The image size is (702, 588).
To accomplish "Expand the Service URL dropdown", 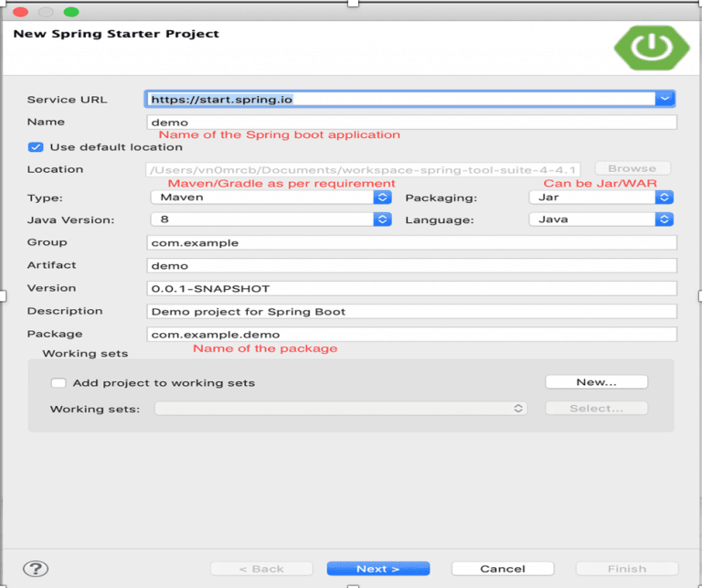I will coord(665,99).
